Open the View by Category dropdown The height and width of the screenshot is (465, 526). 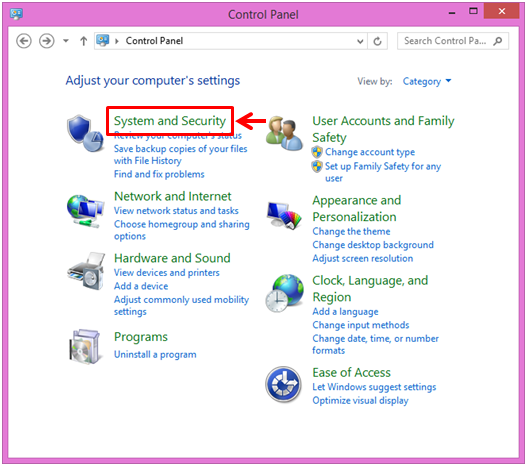click(427, 81)
